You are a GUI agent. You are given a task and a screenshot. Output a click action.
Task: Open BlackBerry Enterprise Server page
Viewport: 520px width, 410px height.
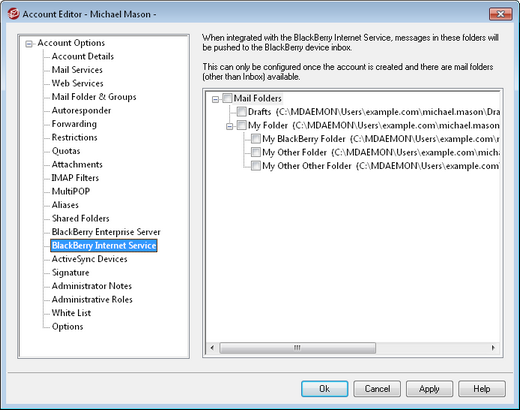pyautogui.click(x=106, y=232)
